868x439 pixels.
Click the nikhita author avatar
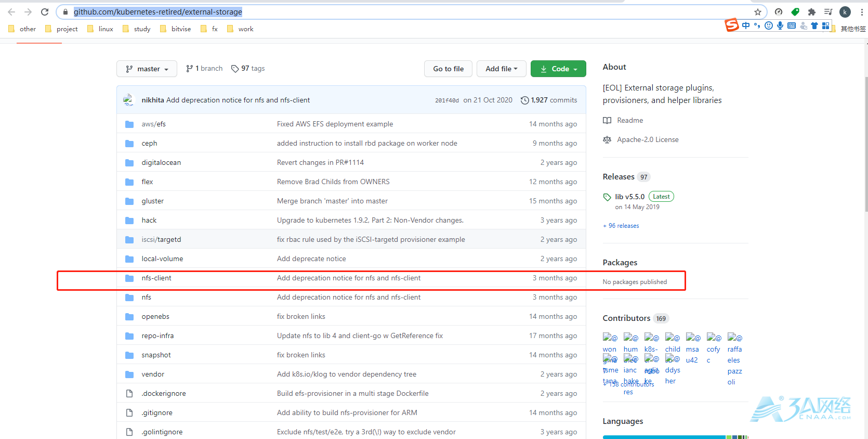[x=128, y=100]
